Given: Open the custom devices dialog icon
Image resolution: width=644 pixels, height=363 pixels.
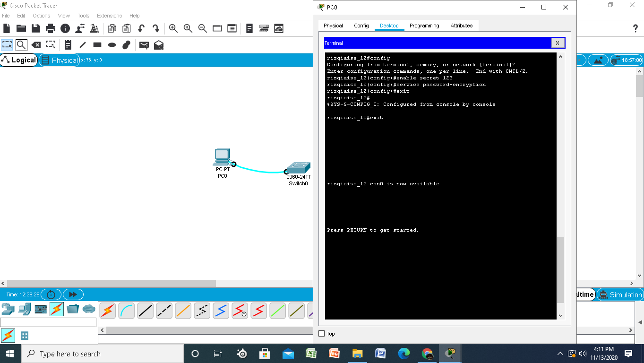Looking at the screenshot, I should [232, 28].
